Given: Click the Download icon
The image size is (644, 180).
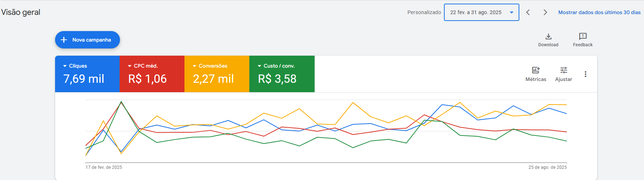Looking at the screenshot, I should pos(548,37).
